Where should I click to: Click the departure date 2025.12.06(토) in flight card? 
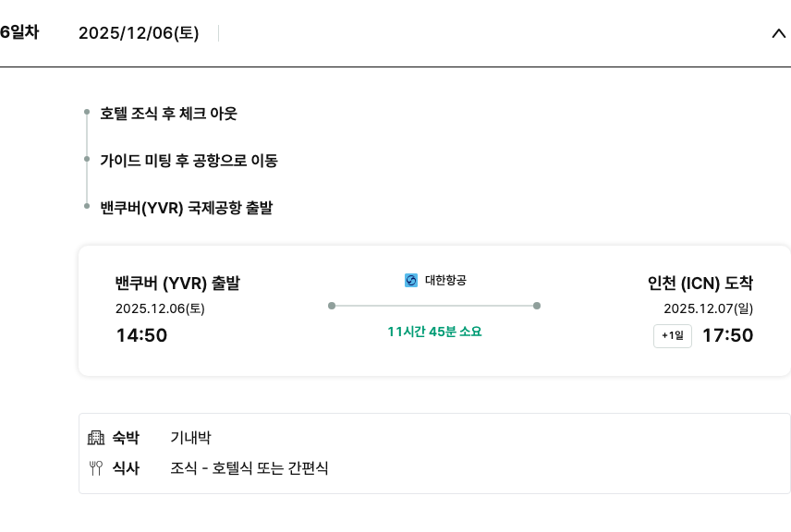(x=160, y=308)
